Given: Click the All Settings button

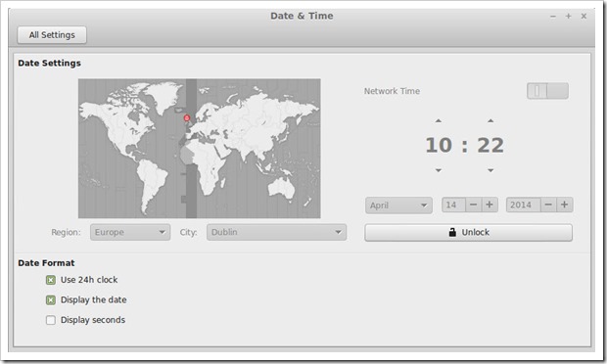Looking at the screenshot, I should point(52,35).
